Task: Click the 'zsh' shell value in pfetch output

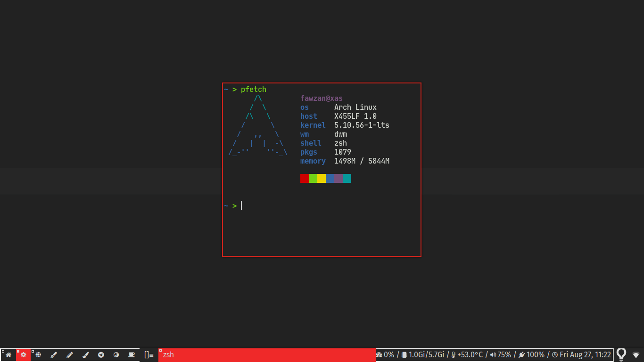Action: [x=341, y=143]
